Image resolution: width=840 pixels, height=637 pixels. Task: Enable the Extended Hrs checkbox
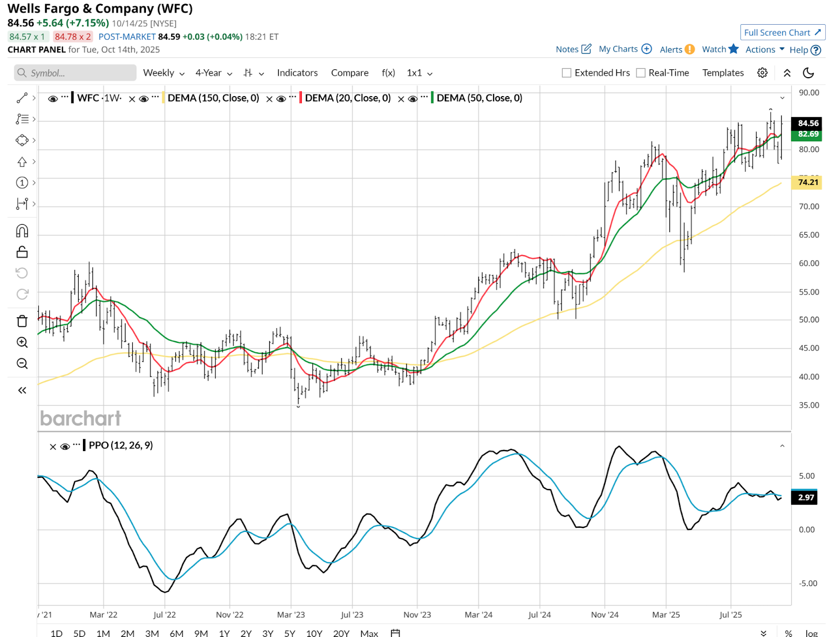click(566, 73)
